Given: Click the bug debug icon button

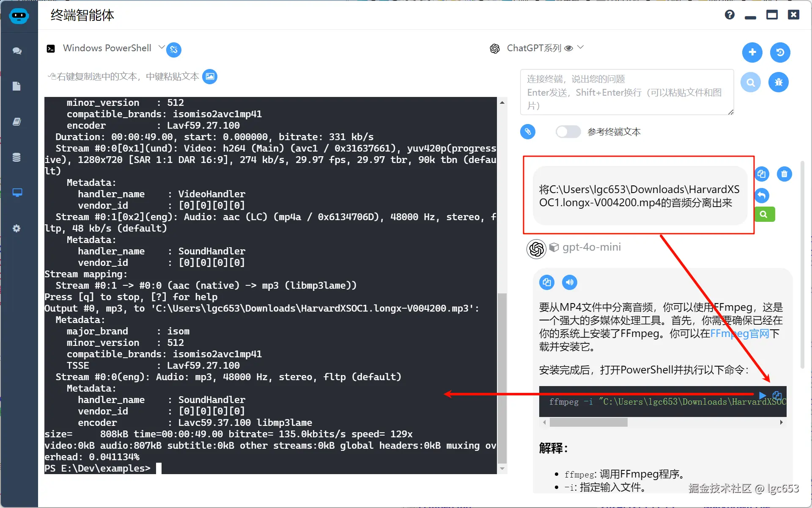Looking at the screenshot, I should click(x=778, y=82).
